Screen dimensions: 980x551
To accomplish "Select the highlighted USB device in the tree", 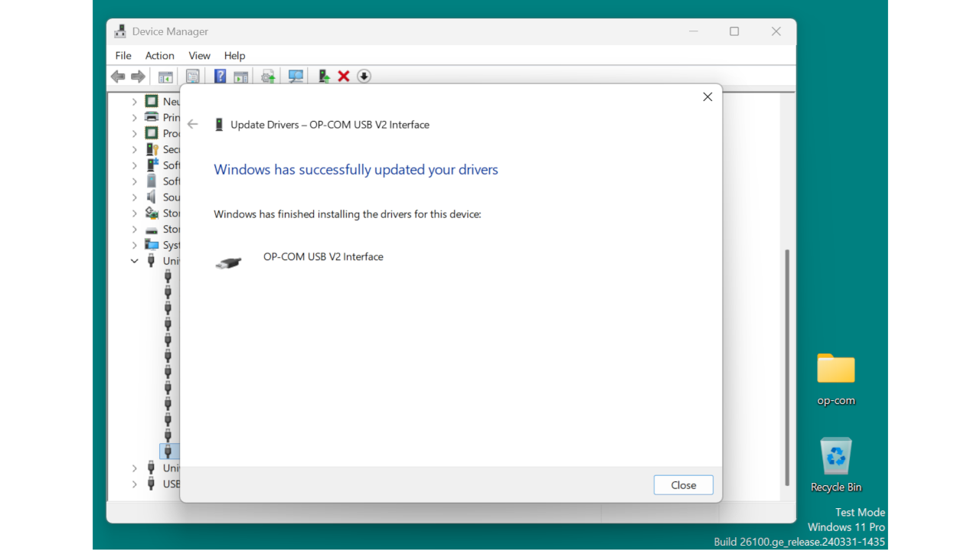I will (x=168, y=451).
